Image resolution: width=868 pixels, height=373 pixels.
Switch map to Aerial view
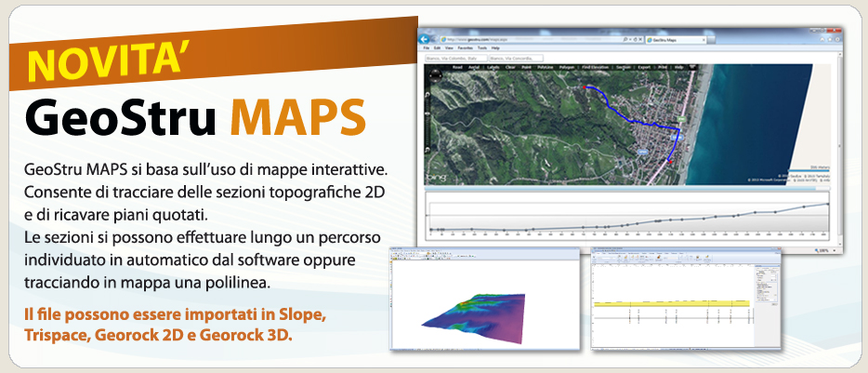(x=474, y=68)
